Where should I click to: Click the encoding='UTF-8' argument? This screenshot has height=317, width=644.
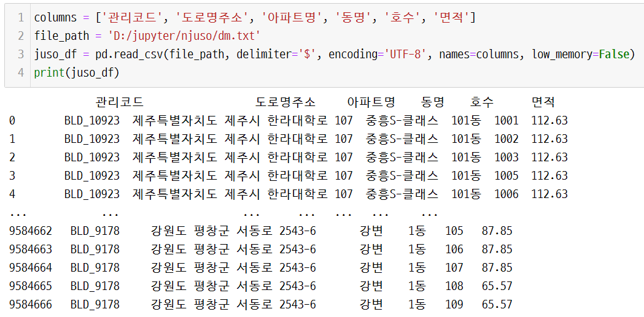pyautogui.click(x=378, y=54)
